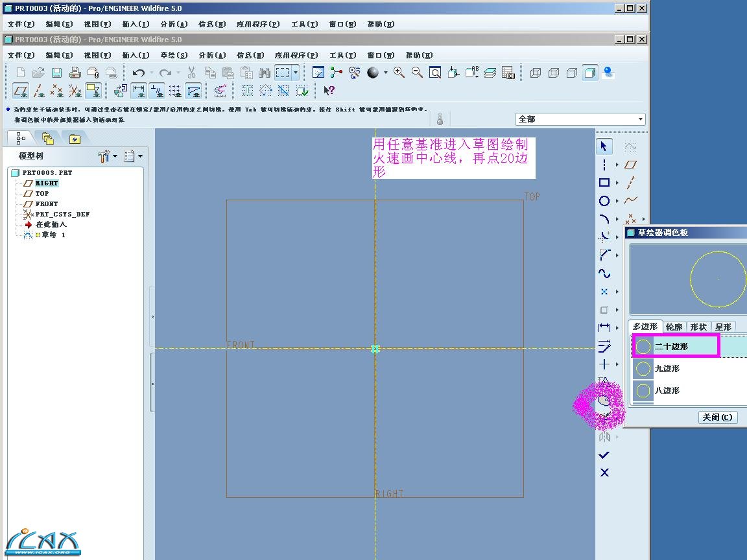
Task: Expand the circle tool flyout arrow
Action: point(617,201)
